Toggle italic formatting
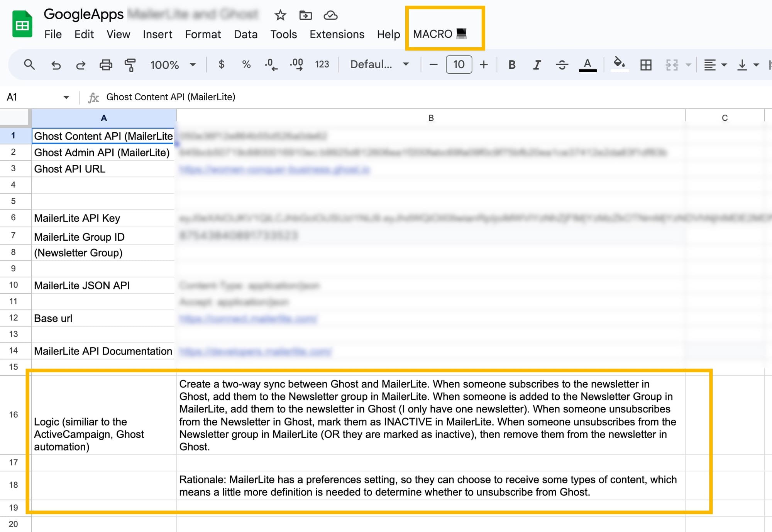This screenshot has width=772, height=532. [537, 64]
